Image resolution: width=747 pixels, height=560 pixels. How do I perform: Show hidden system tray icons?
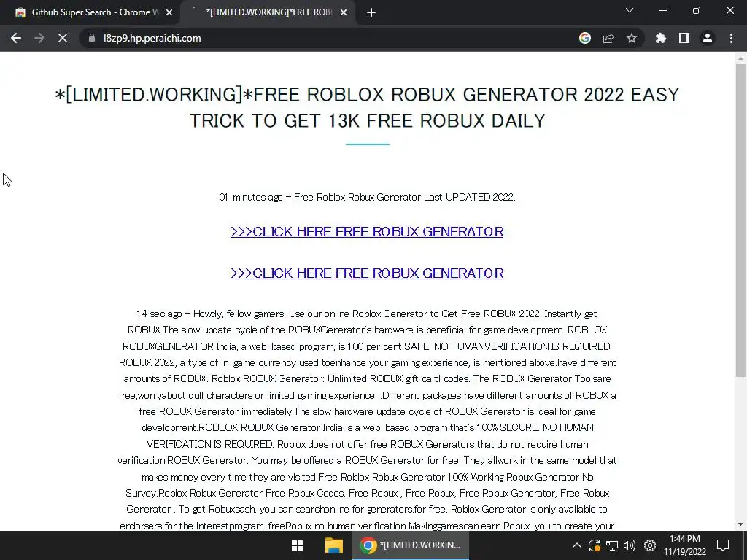(576, 545)
